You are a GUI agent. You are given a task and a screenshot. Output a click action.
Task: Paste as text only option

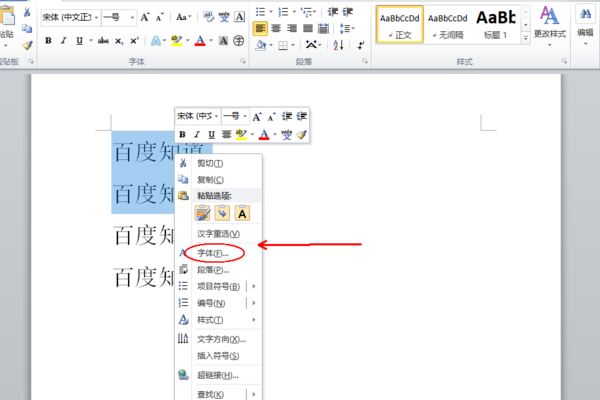[242, 213]
